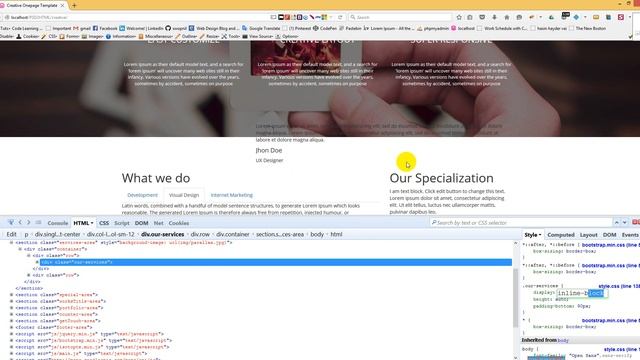This screenshot has width=640, height=360.
Task: Click the Firebug back arrow
Action: pos(20,222)
